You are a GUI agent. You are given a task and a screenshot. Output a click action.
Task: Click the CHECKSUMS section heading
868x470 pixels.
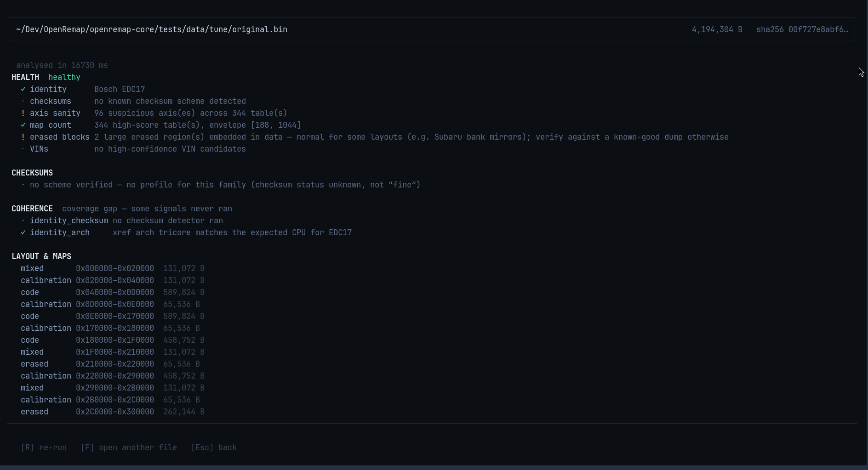pos(32,173)
